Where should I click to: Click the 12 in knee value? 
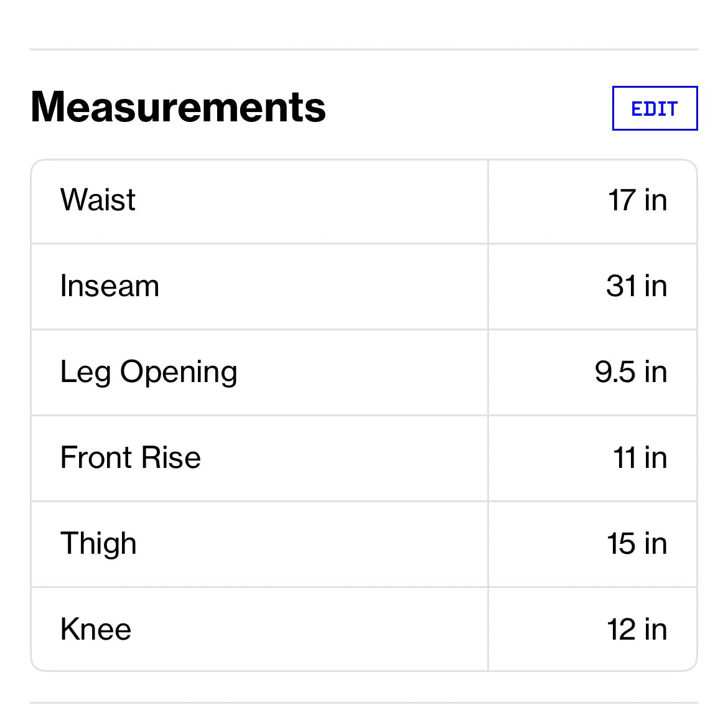coord(637,630)
